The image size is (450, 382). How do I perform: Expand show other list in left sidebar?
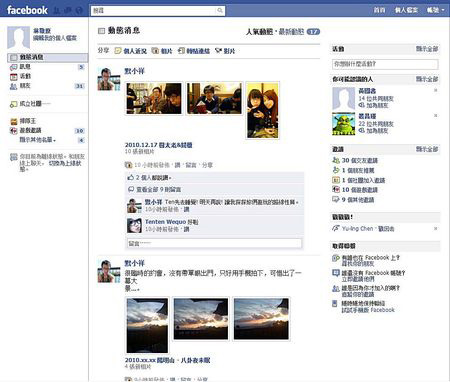click(x=37, y=140)
